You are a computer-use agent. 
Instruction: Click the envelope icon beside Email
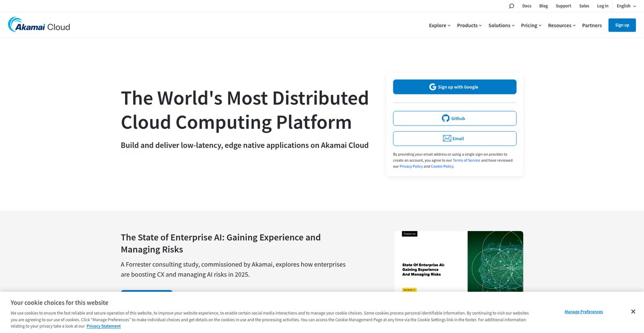coord(447,139)
